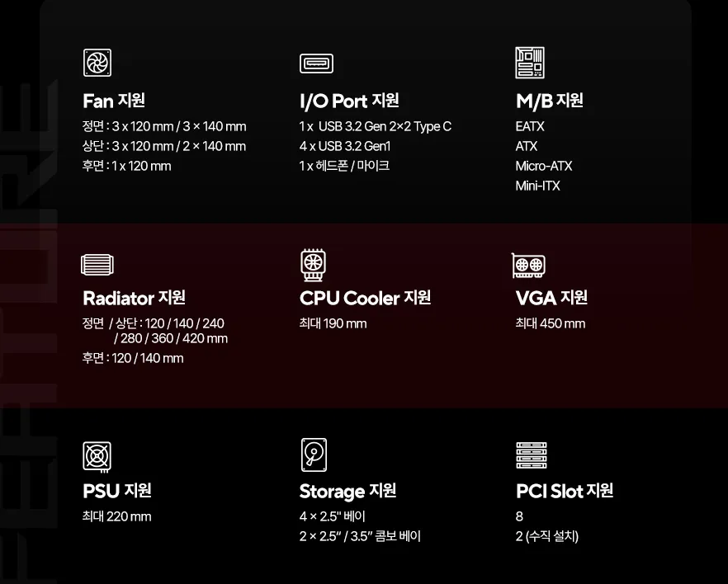Click the I/O Port icon
The image size is (728, 584).
(316, 63)
